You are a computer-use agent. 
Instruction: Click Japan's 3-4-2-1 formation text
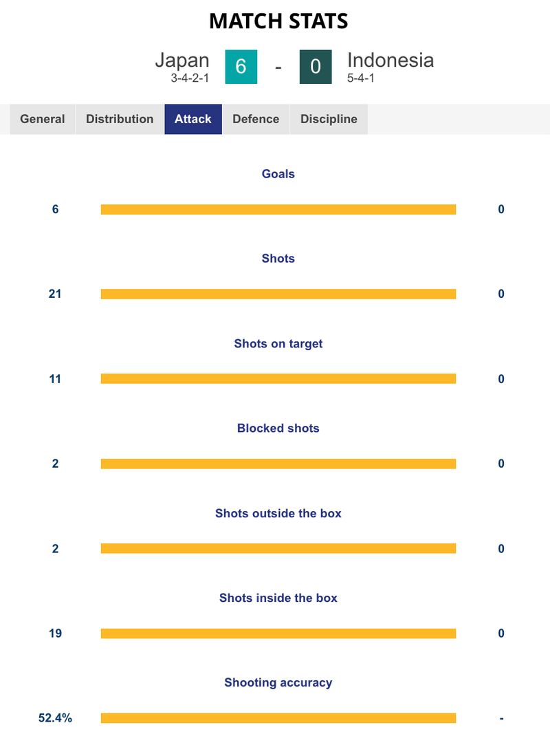(190, 78)
